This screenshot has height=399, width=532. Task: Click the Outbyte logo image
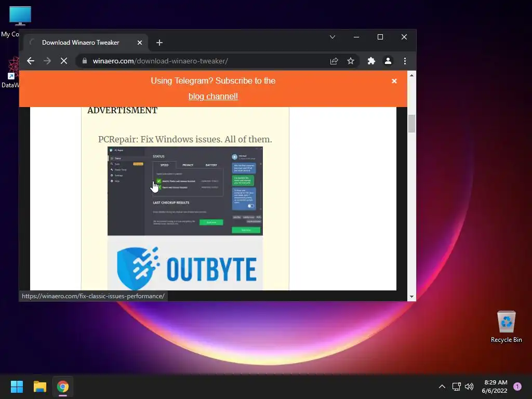click(x=185, y=263)
